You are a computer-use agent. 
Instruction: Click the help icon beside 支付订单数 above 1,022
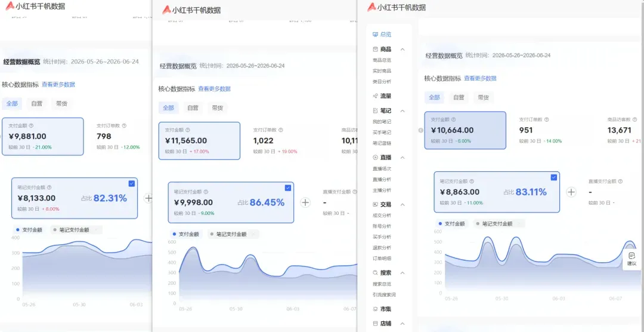point(280,130)
